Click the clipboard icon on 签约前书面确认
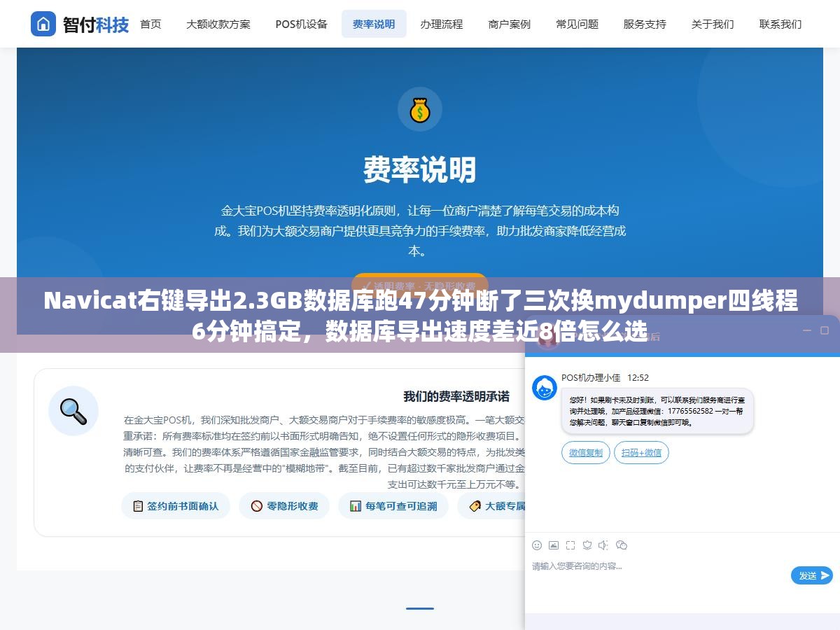Viewport: 840px width, 630px height. coord(138,505)
